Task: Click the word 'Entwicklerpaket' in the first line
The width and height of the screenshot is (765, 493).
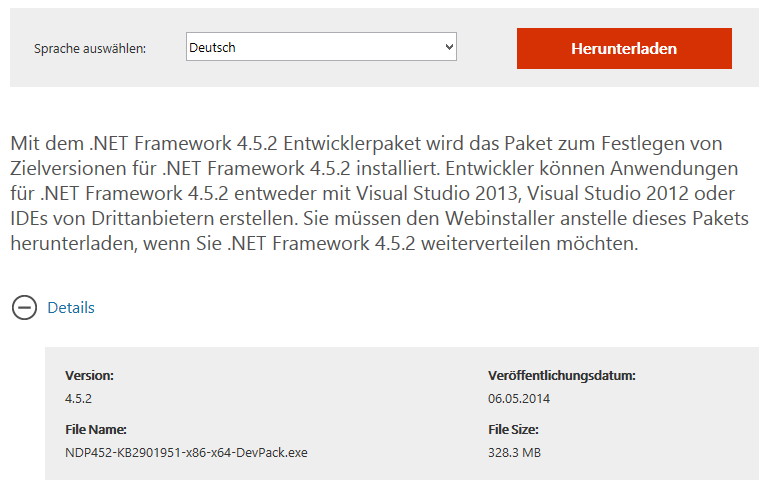Action: (352, 144)
